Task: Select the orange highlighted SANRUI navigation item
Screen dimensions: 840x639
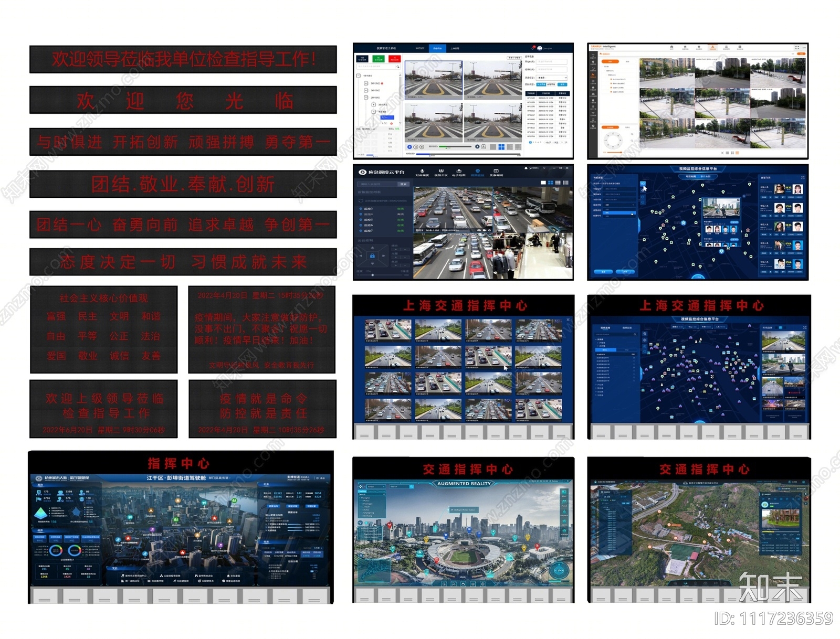Action: point(712,48)
